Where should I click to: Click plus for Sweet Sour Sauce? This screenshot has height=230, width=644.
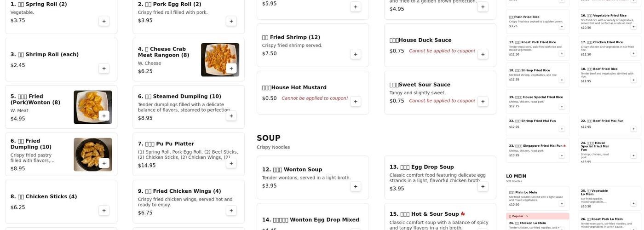click(x=483, y=102)
